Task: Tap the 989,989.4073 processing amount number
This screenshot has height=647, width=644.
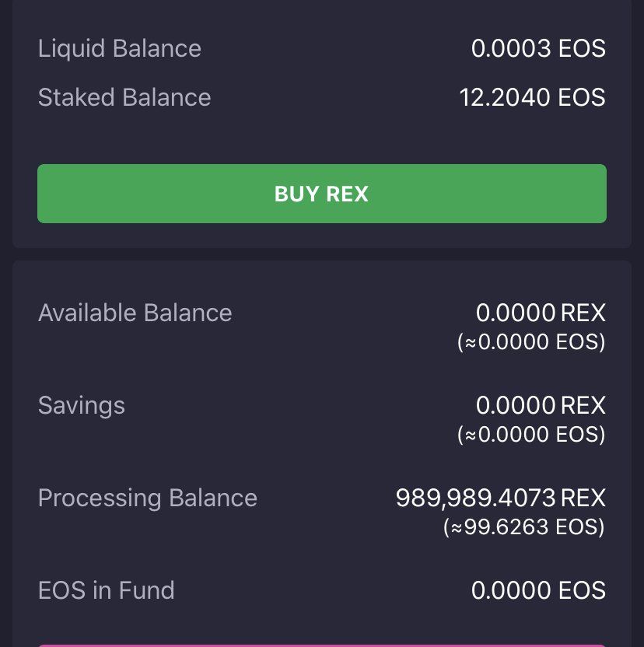Action: (475, 498)
